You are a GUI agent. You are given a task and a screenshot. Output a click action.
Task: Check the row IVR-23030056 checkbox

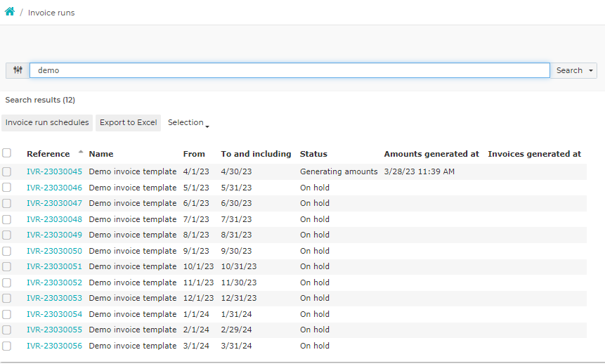tap(6, 346)
